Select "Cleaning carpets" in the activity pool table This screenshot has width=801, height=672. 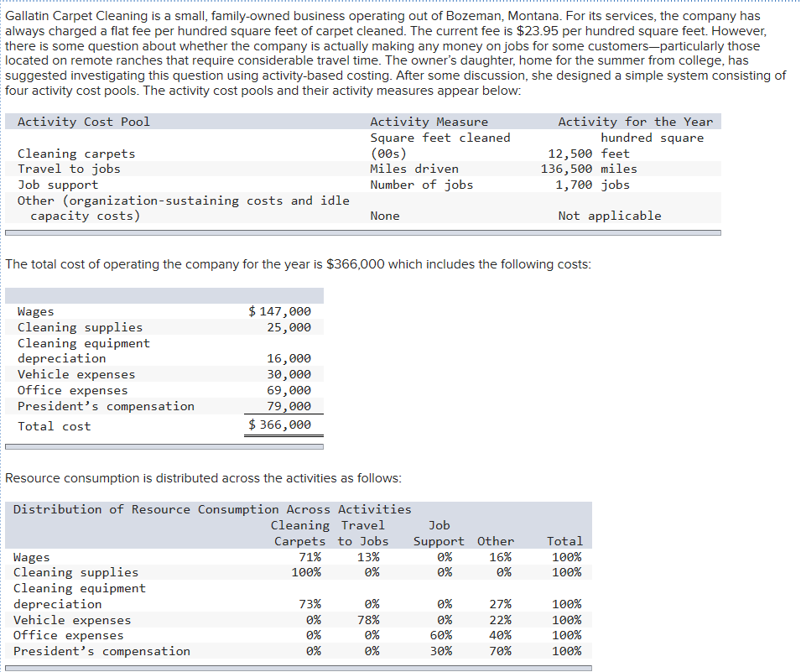(x=76, y=154)
